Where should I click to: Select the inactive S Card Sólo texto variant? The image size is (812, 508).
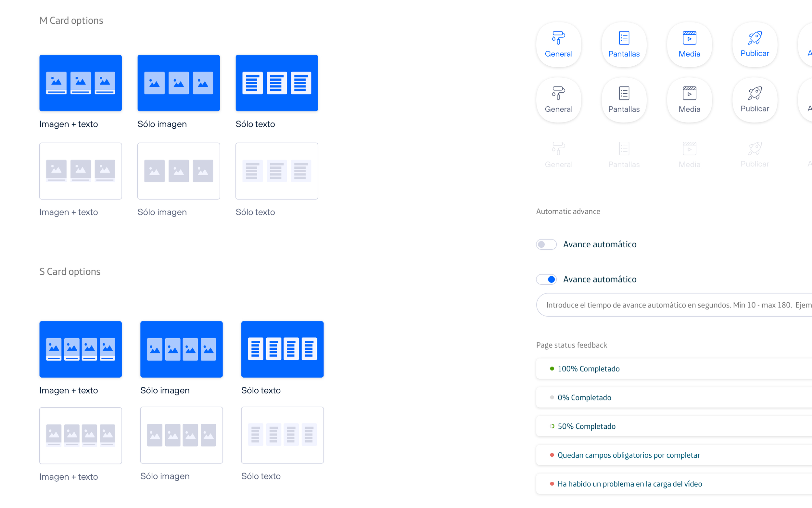(282, 435)
